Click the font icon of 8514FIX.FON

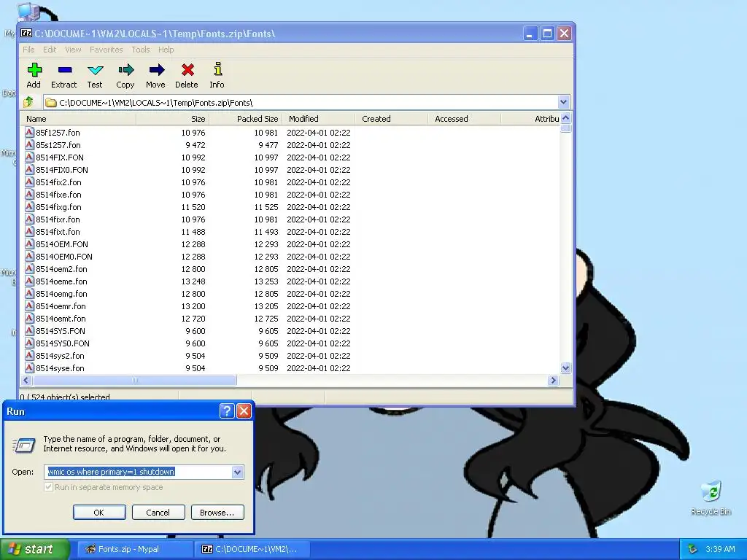point(29,157)
